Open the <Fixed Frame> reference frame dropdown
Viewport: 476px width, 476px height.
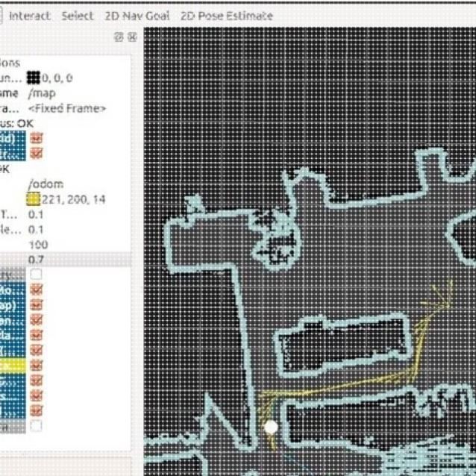[67, 108]
